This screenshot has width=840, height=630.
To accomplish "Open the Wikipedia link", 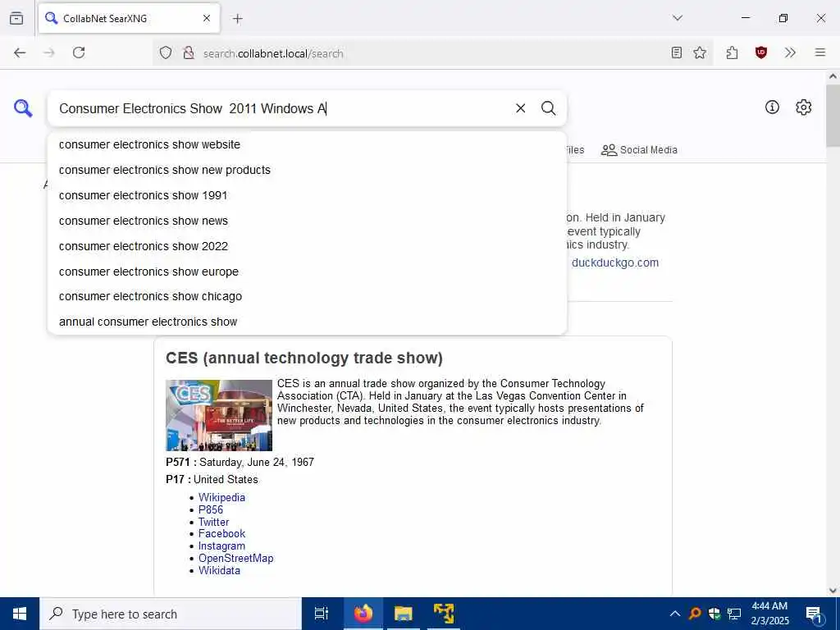I will coord(221,497).
